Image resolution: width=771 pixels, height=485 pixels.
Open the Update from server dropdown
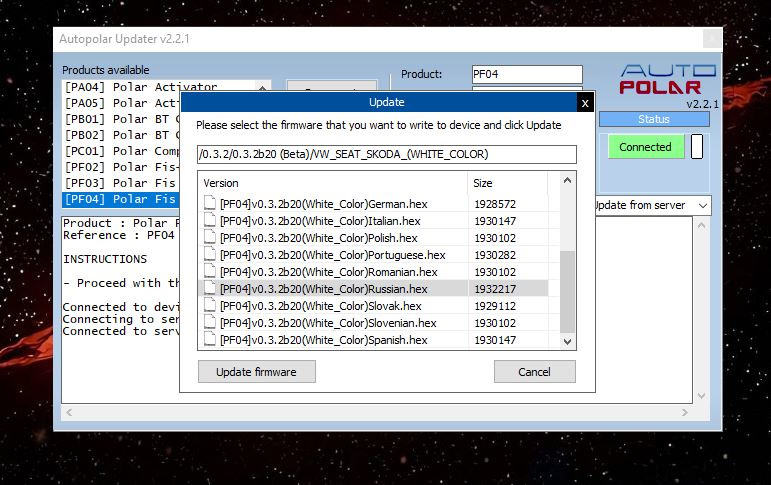(x=652, y=205)
